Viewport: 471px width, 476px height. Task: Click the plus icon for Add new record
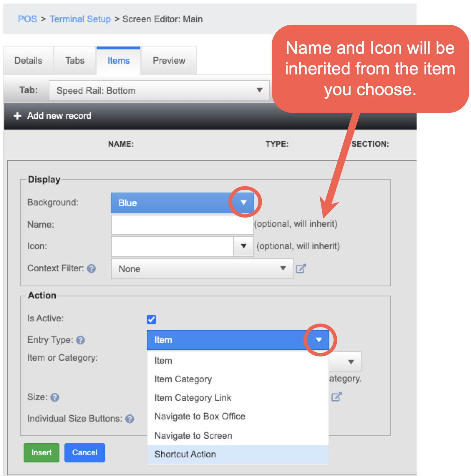tap(17, 116)
